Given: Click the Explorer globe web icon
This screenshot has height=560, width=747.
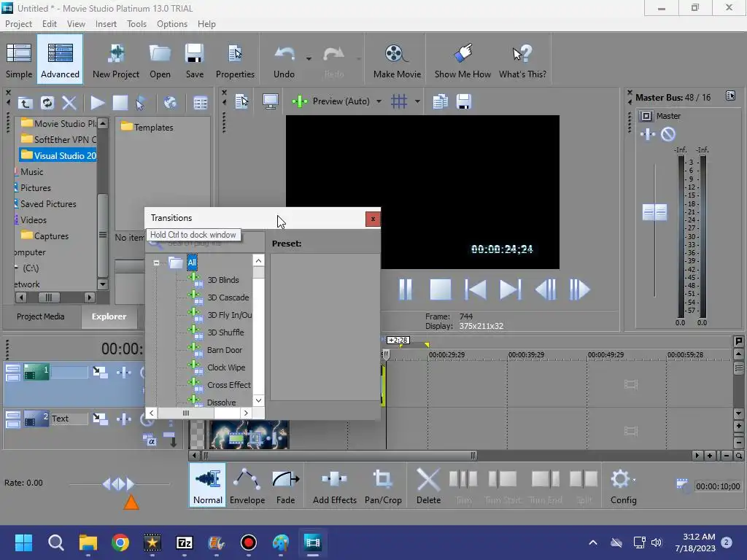Looking at the screenshot, I should (x=170, y=102).
